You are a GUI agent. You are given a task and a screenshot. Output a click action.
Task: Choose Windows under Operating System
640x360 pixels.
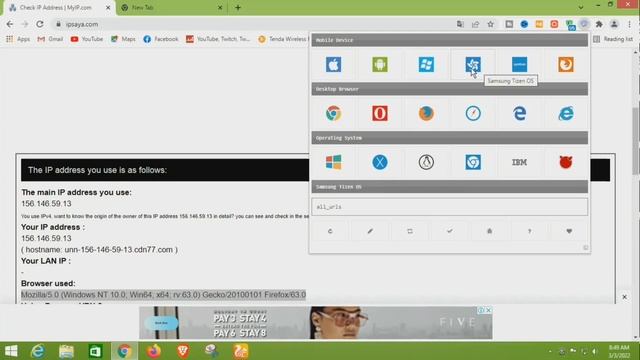pyautogui.click(x=333, y=162)
